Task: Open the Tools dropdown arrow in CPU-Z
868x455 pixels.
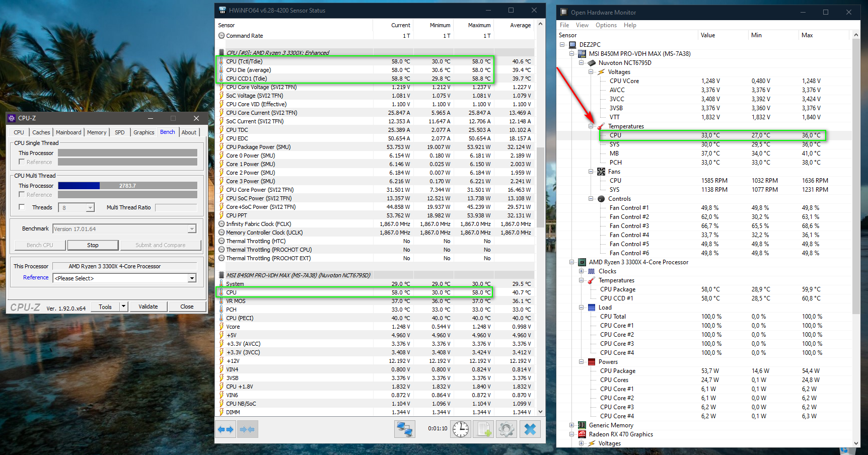Action: (x=123, y=307)
